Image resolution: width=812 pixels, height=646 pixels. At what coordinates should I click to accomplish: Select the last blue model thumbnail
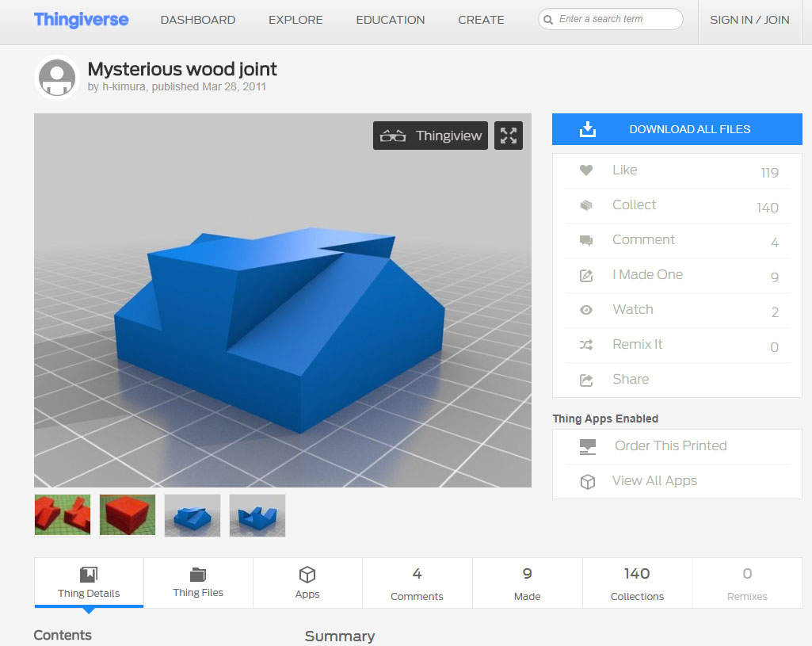point(257,515)
